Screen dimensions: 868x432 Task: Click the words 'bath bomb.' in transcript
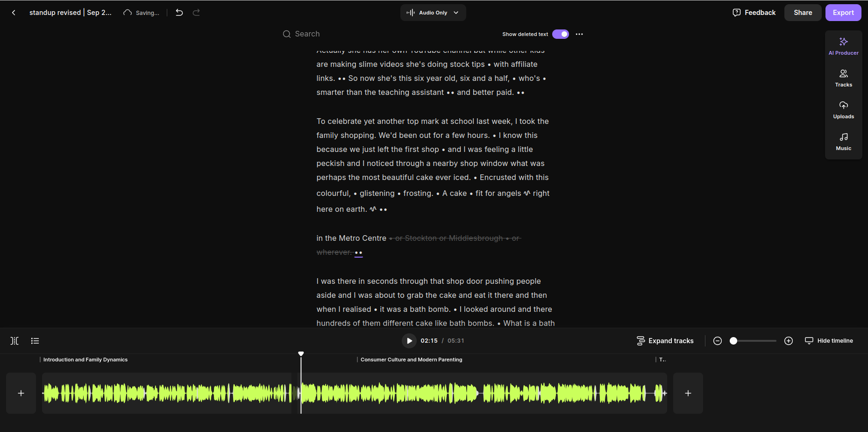point(430,309)
